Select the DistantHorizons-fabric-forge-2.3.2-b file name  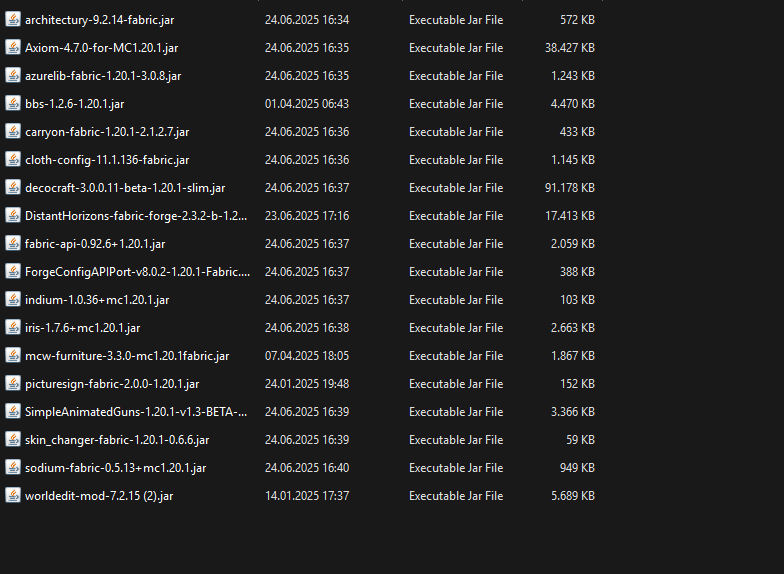[136, 216]
